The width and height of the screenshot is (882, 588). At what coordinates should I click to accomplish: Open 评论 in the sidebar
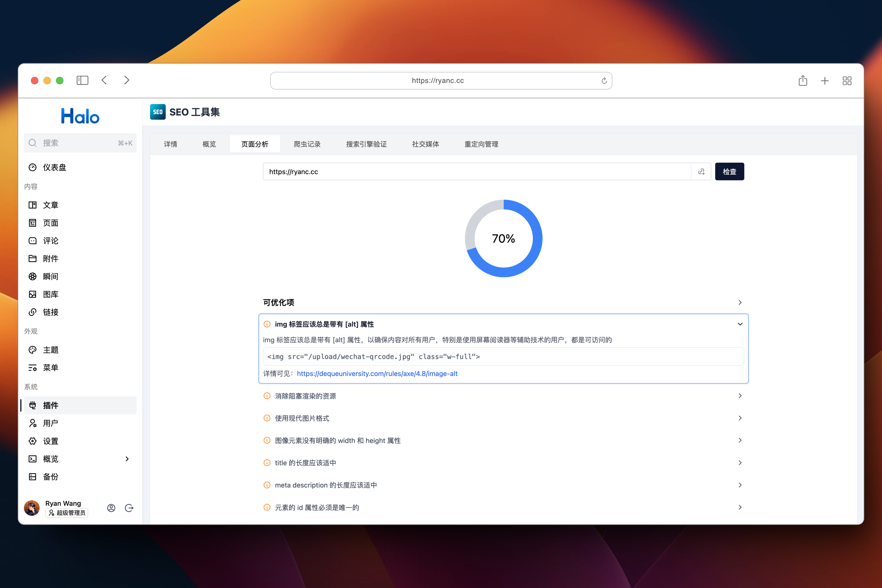click(x=80, y=241)
